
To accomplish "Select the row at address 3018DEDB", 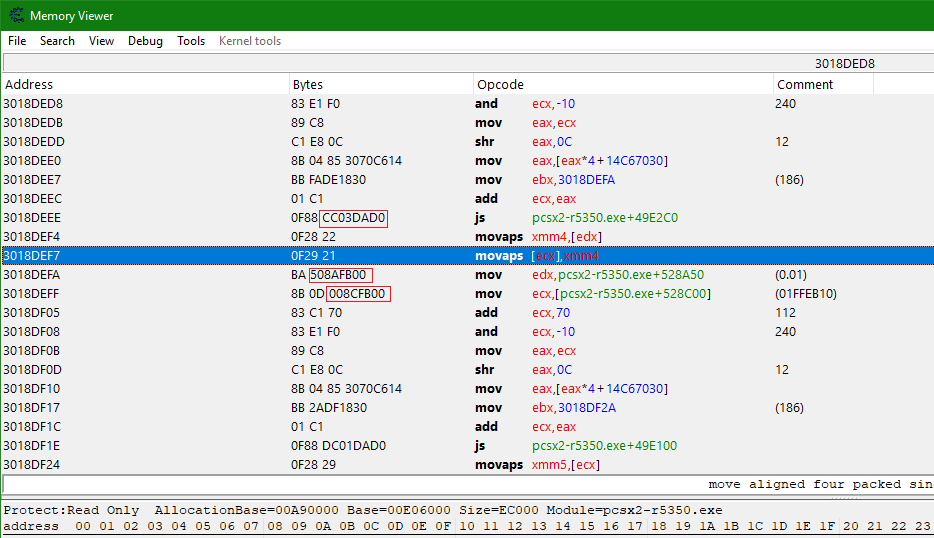I will 468,123.
